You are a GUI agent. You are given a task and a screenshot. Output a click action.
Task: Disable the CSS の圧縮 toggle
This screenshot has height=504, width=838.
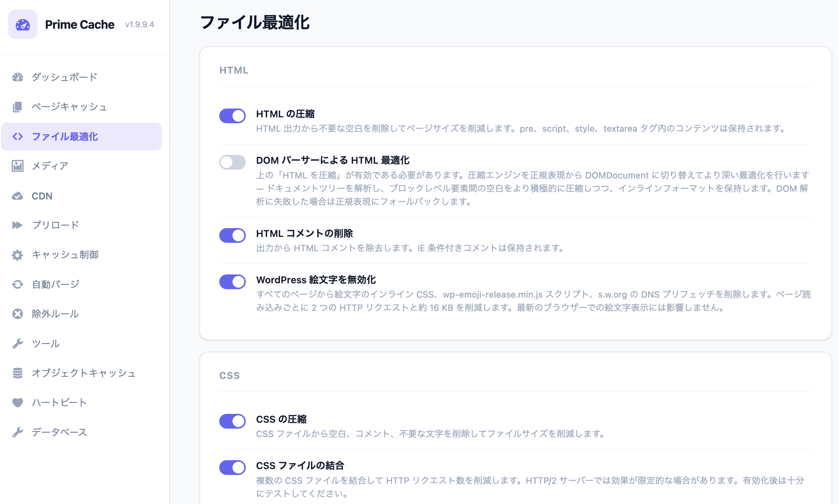(x=232, y=421)
